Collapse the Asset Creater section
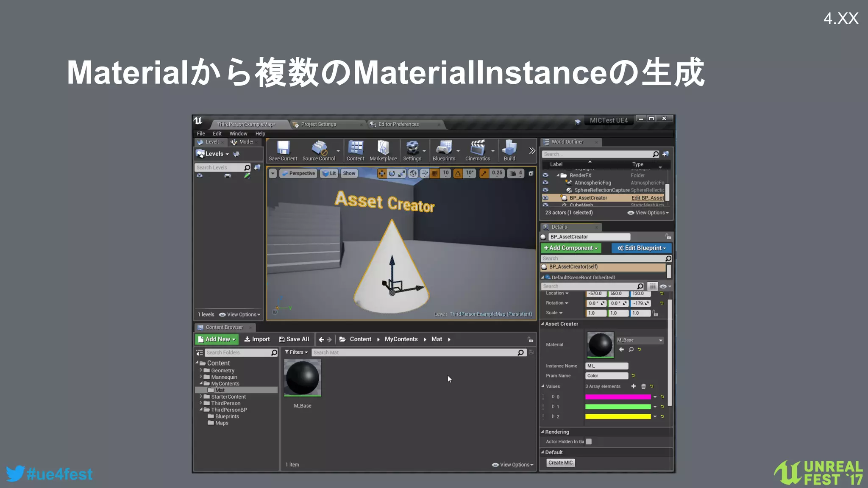The image size is (868, 488). (x=542, y=324)
